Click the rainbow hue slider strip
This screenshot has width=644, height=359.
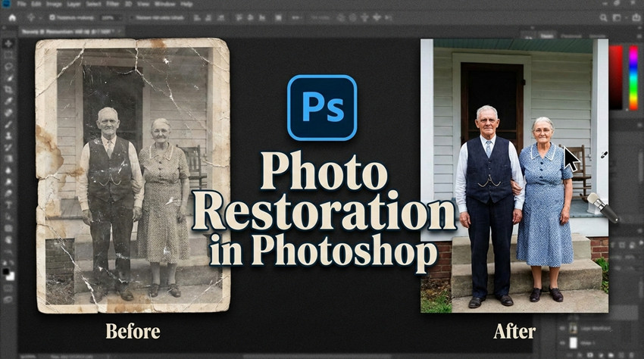pyautogui.click(x=633, y=77)
